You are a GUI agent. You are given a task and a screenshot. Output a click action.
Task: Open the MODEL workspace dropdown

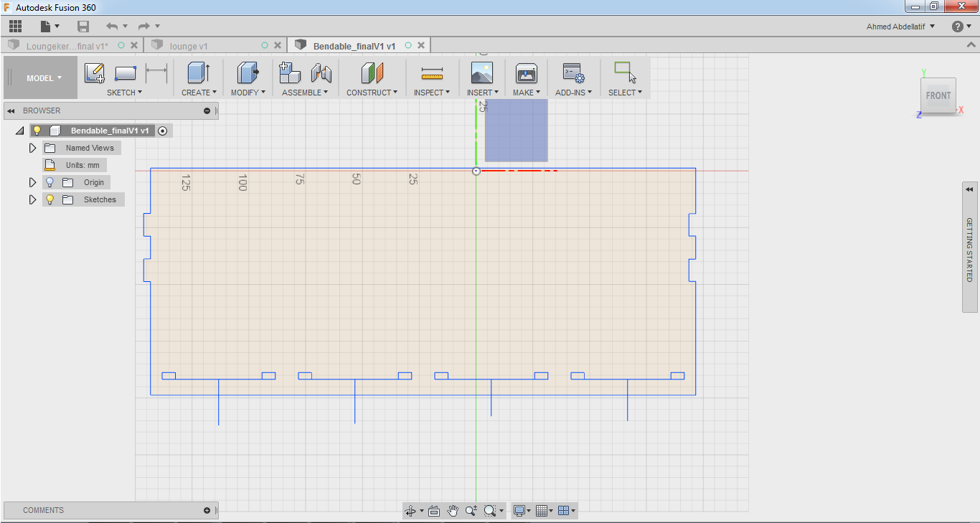click(44, 78)
